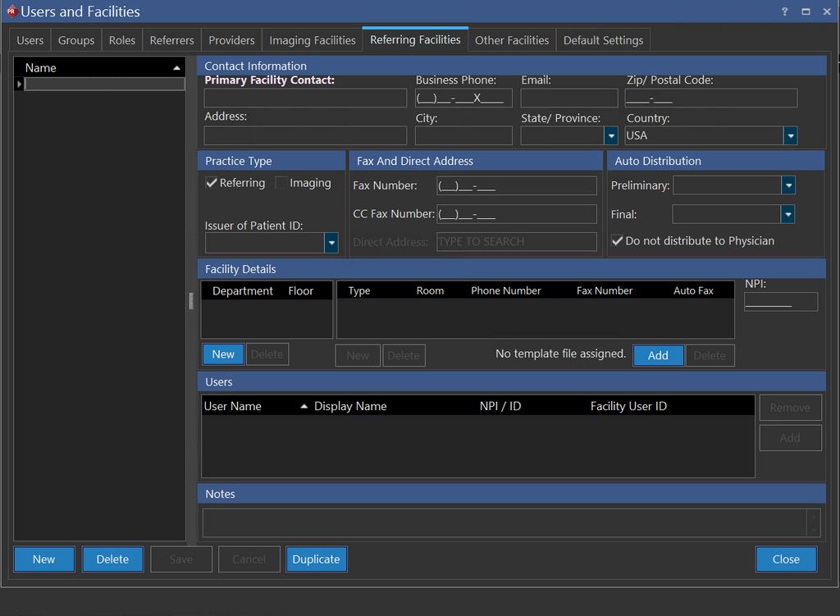
Task: Uncheck Do not distribute to Physician
Action: 618,241
